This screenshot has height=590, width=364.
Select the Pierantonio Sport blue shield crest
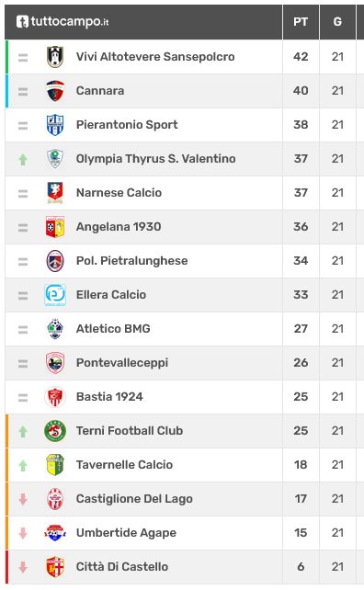(55, 125)
